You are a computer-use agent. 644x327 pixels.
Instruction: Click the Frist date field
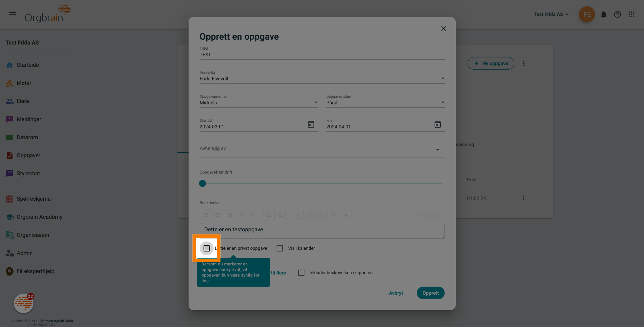pyautogui.click(x=379, y=127)
